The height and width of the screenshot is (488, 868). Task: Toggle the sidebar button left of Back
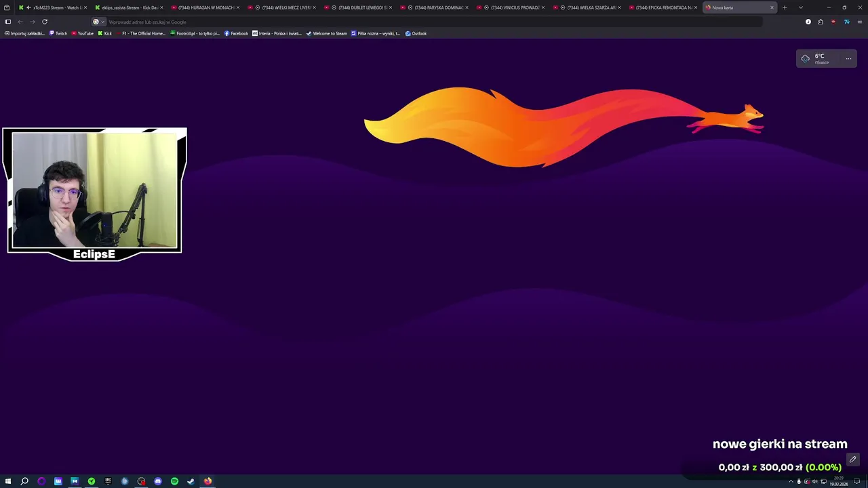click(x=8, y=22)
